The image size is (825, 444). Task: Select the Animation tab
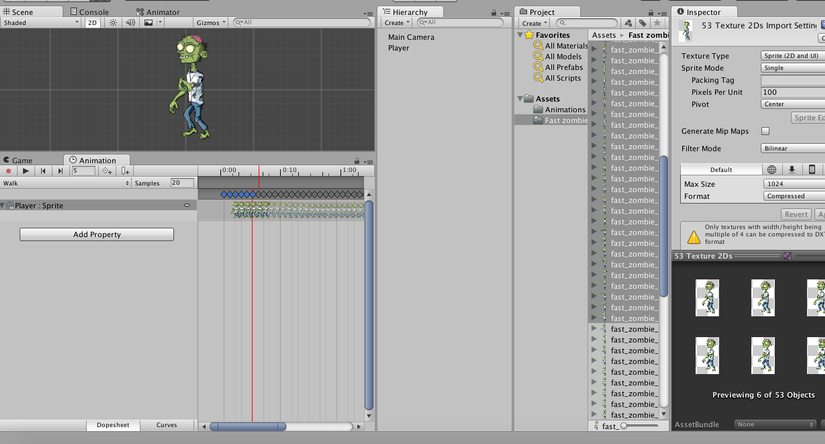pyautogui.click(x=93, y=160)
